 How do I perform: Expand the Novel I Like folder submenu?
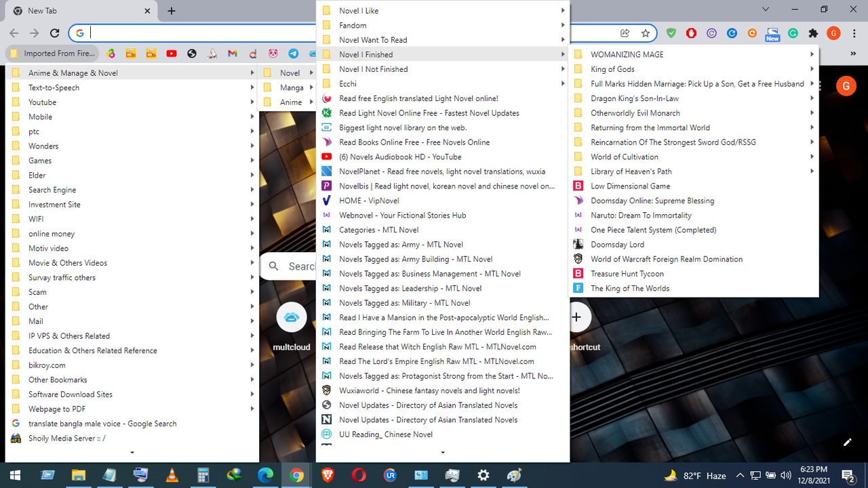point(443,11)
